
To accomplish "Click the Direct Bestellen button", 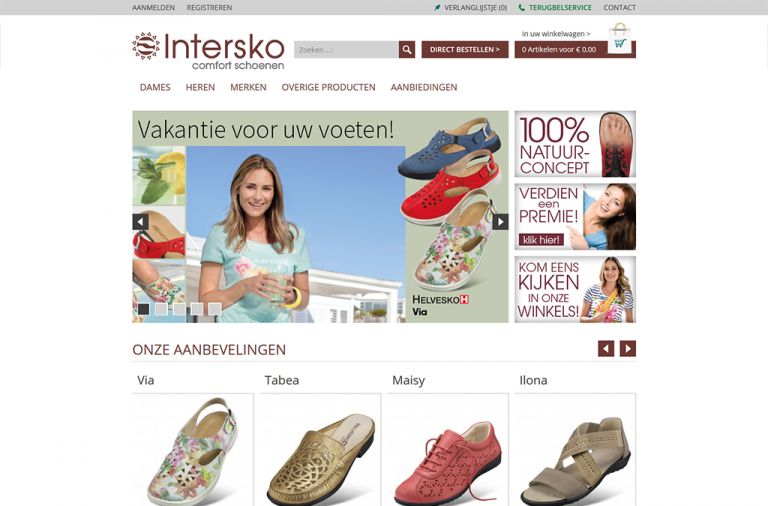I will point(465,49).
